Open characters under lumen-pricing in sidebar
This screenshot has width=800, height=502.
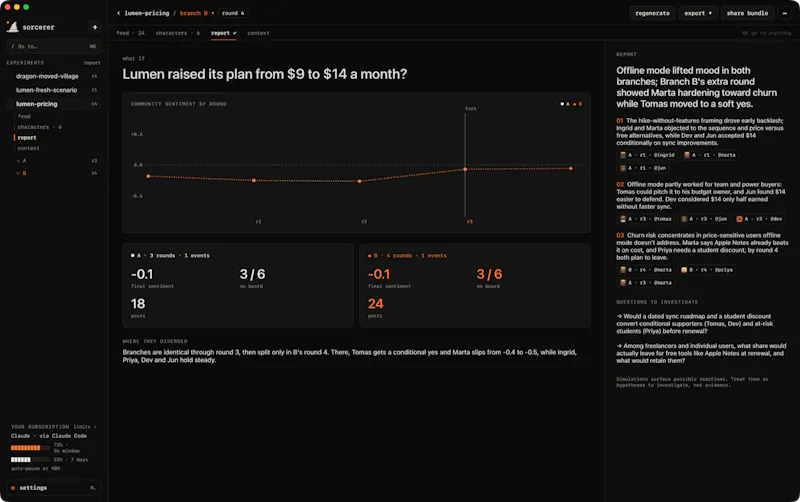39,127
